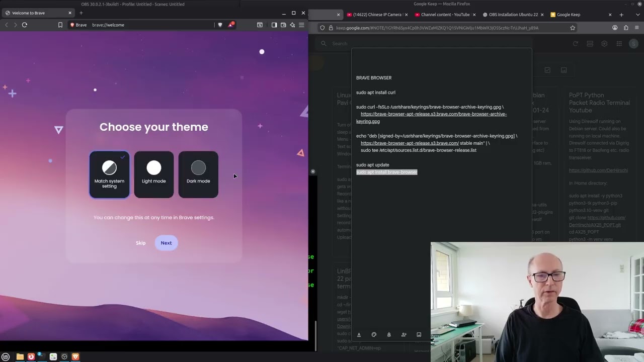Open Keep note formatting options
This screenshot has width=644, height=362.
pyautogui.click(x=359, y=334)
